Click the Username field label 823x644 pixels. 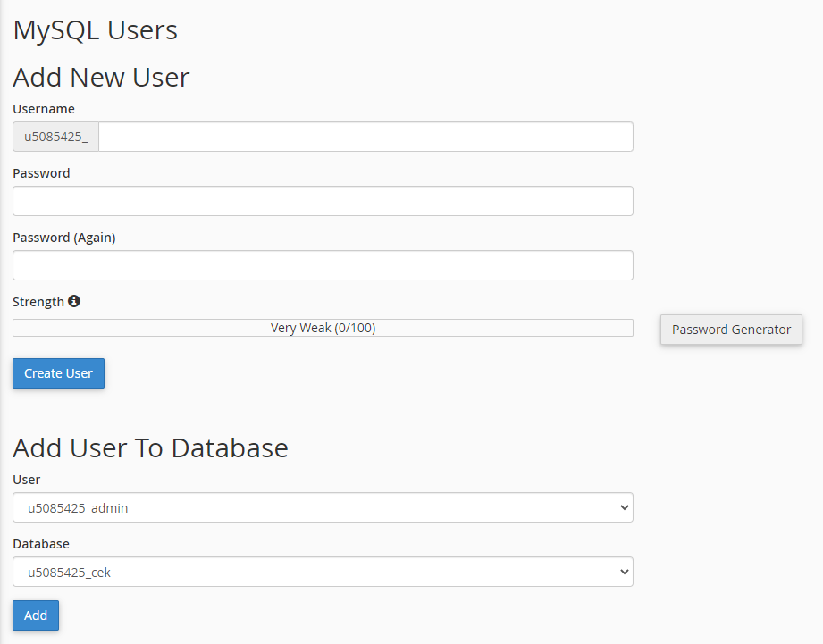point(44,109)
